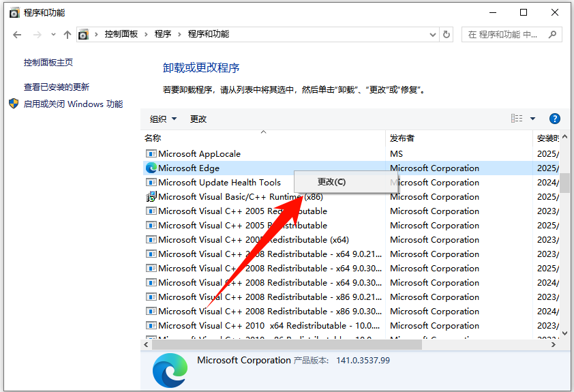Expand the chevron after 程序 breadcrumb
This screenshot has height=392, width=574.
179,34
